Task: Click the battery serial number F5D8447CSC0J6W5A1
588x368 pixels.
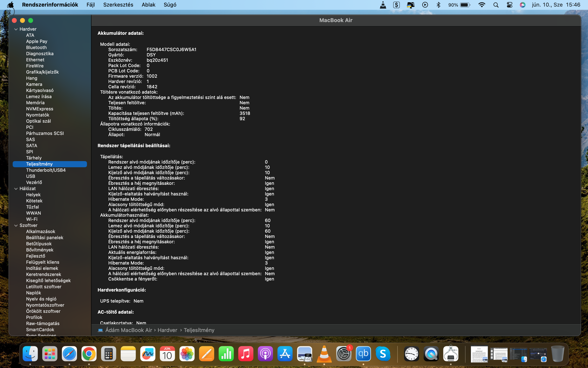Action: 171,49
